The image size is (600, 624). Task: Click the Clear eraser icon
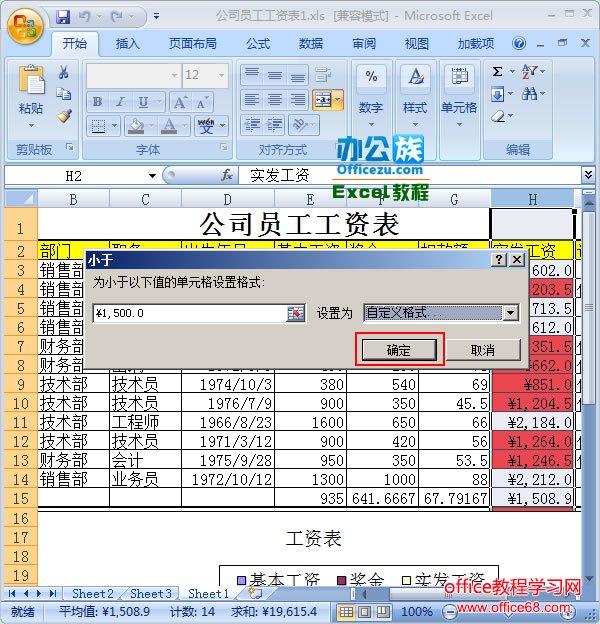tap(498, 116)
